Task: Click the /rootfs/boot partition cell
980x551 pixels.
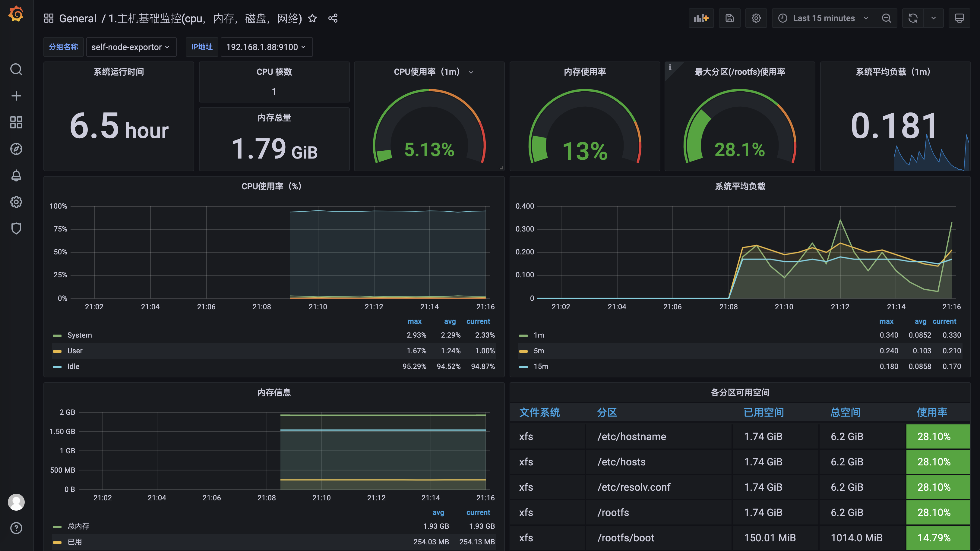Action: [658, 538]
